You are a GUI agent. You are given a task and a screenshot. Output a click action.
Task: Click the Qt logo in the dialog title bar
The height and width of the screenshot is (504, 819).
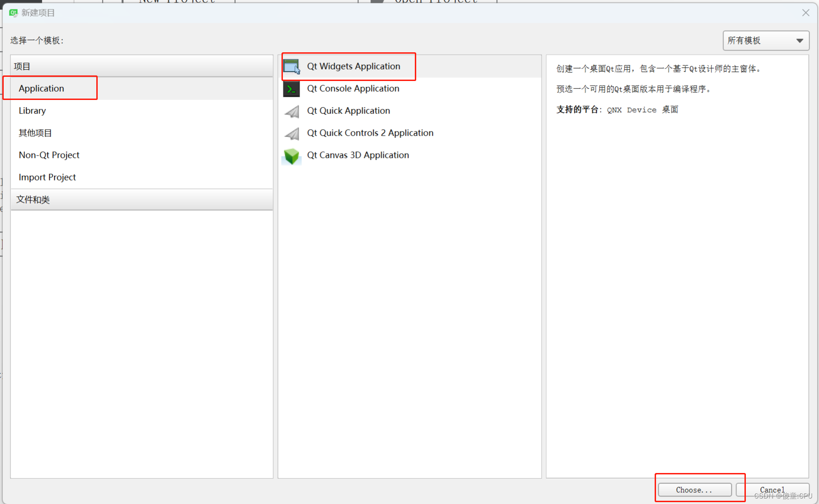[x=13, y=12]
